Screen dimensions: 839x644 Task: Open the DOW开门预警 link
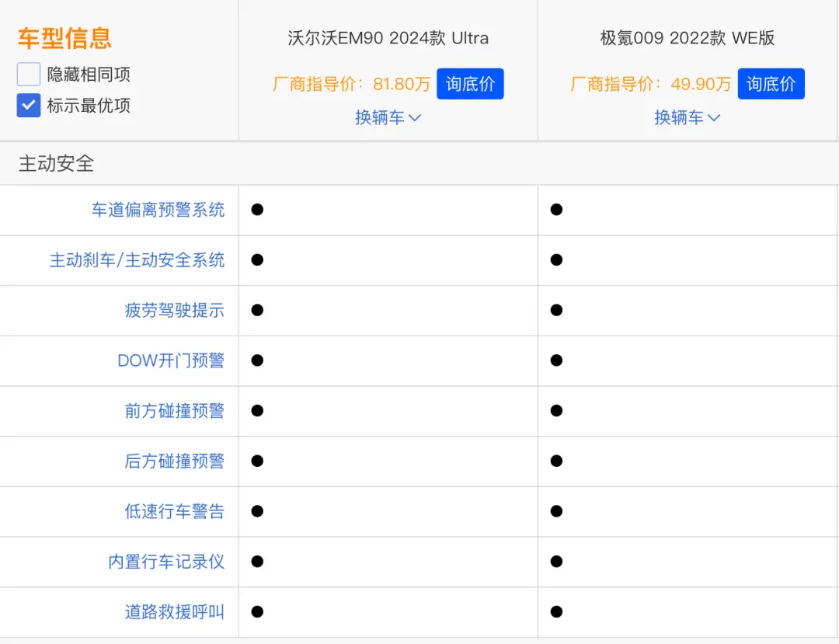point(171,360)
